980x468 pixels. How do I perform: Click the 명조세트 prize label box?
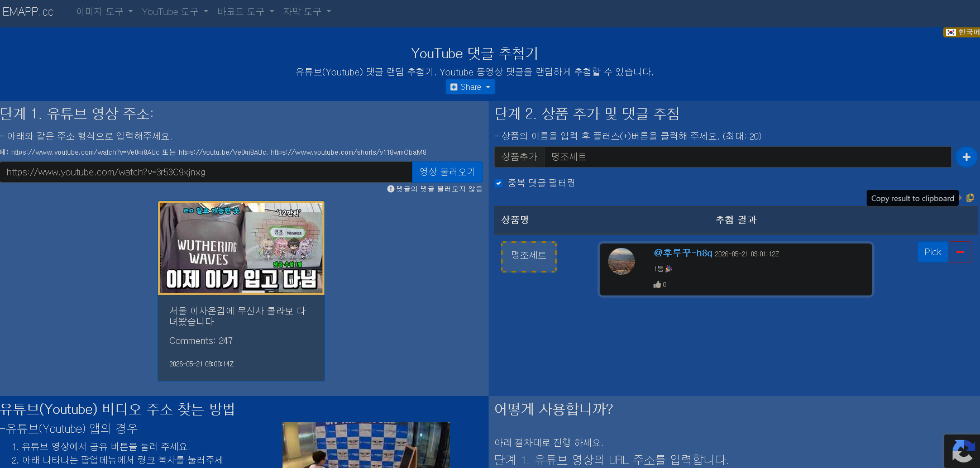coord(529,257)
